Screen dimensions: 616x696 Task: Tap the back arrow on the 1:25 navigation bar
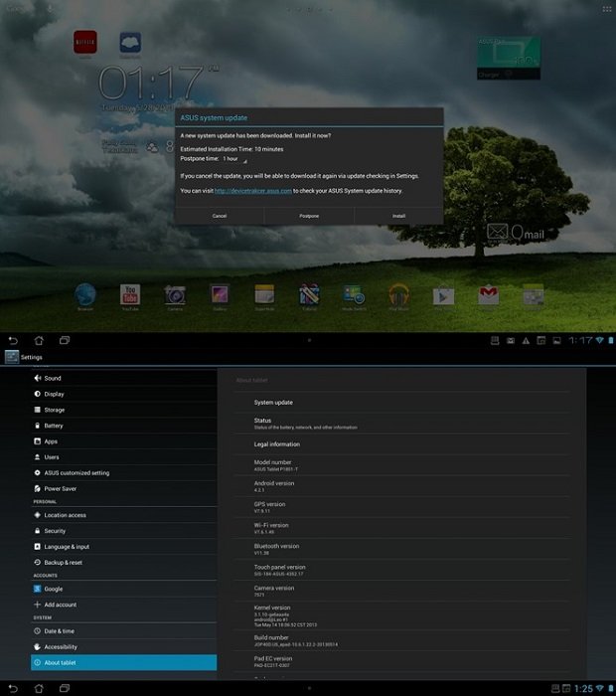click(13, 688)
